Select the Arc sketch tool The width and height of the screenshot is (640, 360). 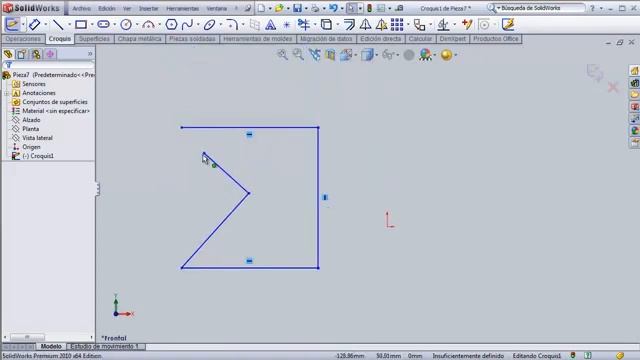(x=148, y=25)
